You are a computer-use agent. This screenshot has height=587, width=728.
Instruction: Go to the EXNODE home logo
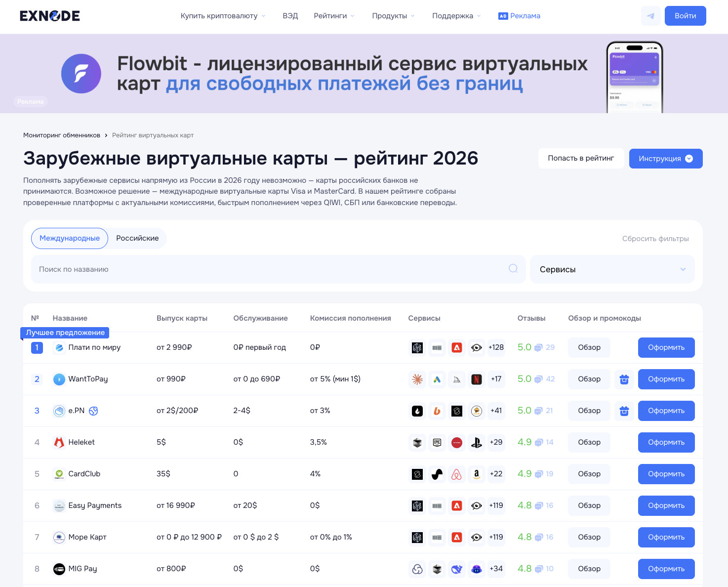[x=50, y=16]
